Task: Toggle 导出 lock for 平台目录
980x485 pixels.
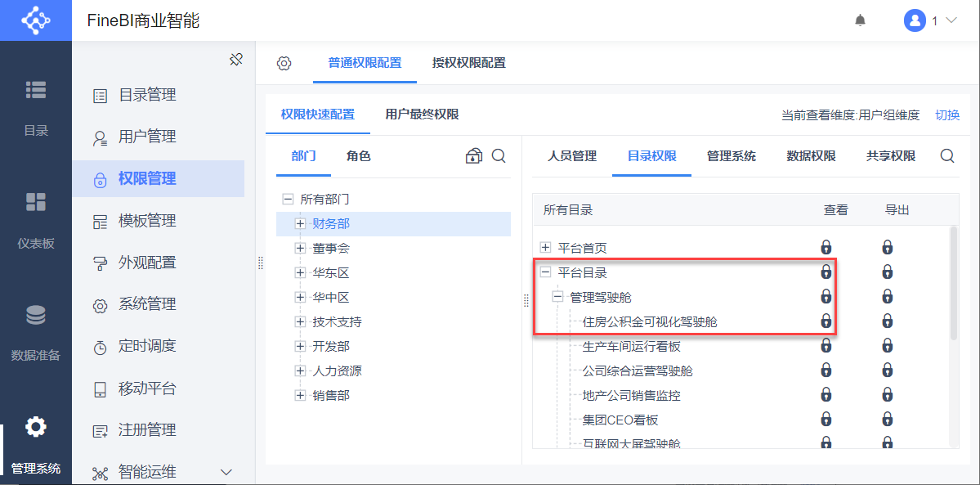Action: pyautogui.click(x=888, y=272)
